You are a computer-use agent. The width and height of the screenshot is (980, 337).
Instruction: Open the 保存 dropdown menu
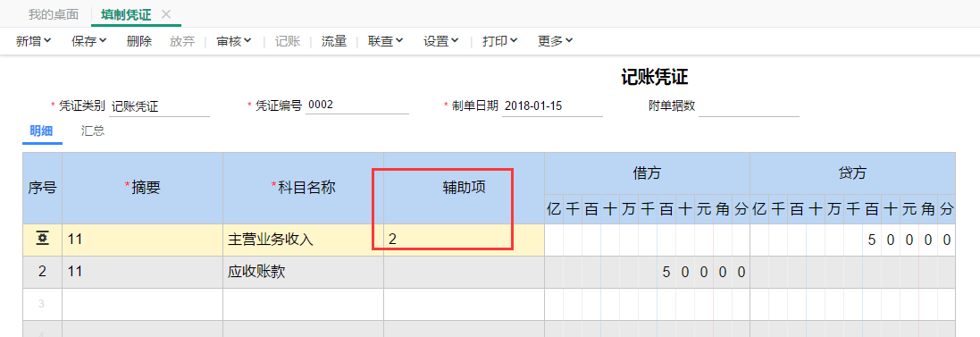point(88,41)
